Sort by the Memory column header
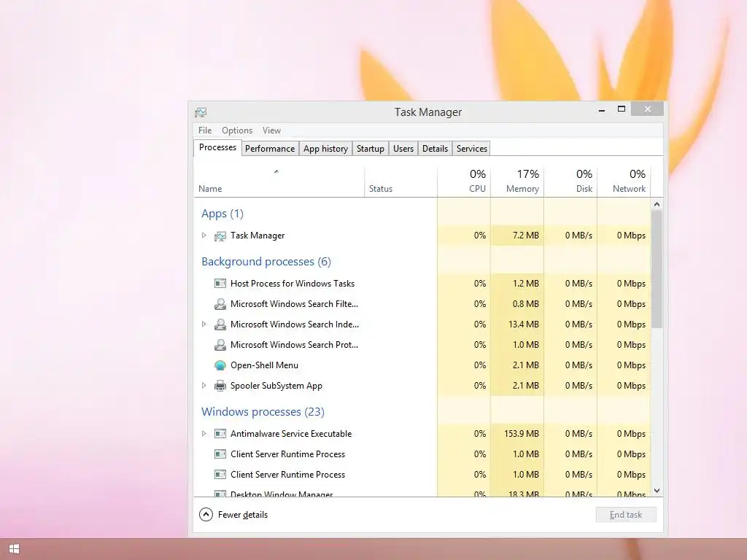The width and height of the screenshot is (747, 560). tap(517, 182)
